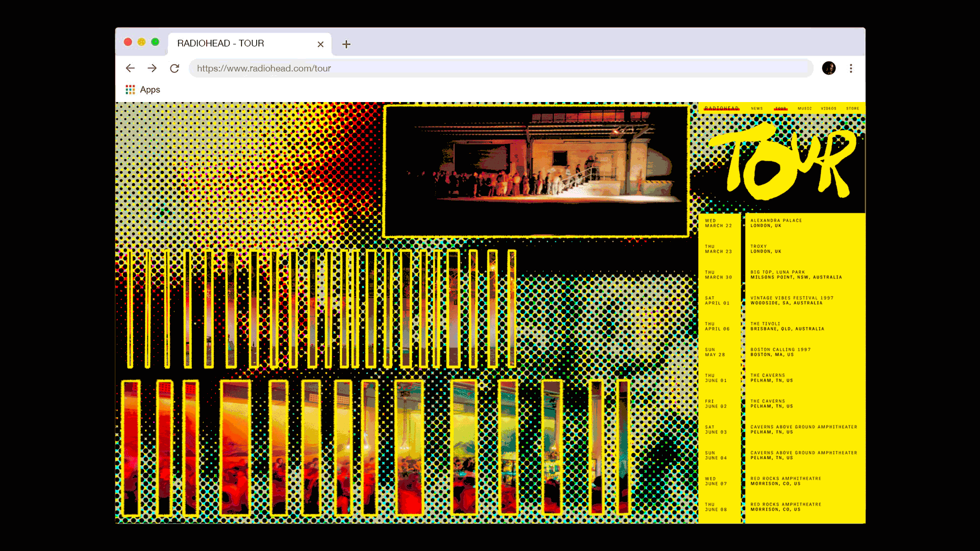Click the browser forward arrow
This screenshot has width=980, height=551.
tap(152, 68)
